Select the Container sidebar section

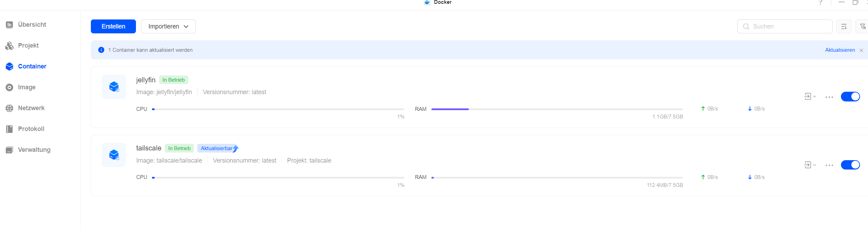click(x=26, y=66)
